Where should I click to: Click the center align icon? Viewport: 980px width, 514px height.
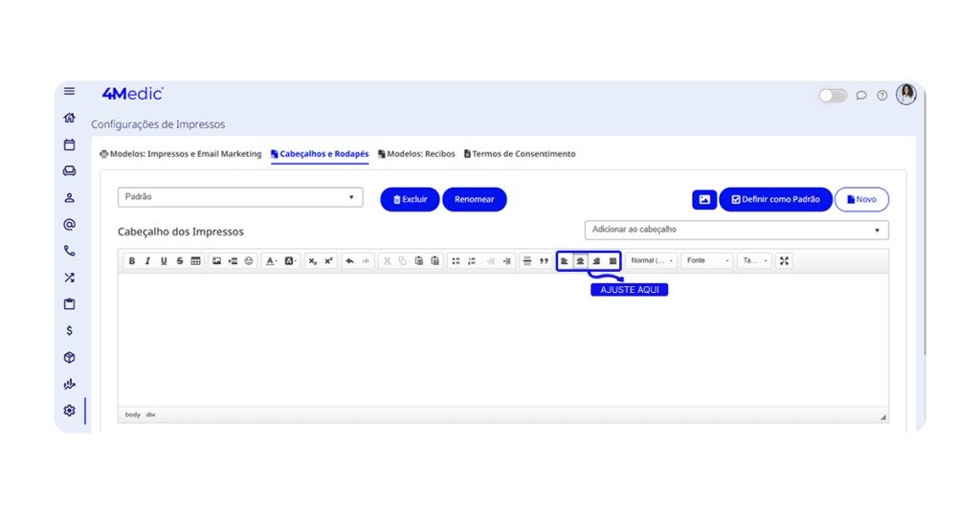point(580,261)
